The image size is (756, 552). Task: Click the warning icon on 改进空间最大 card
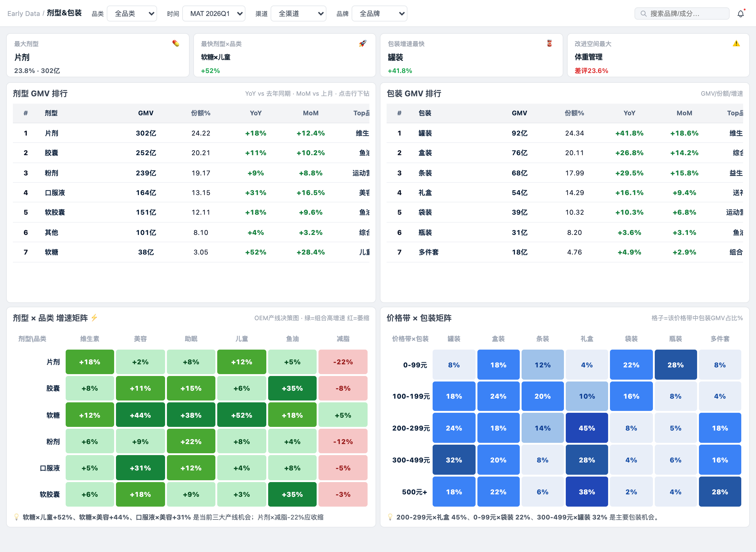pos(736,44)
